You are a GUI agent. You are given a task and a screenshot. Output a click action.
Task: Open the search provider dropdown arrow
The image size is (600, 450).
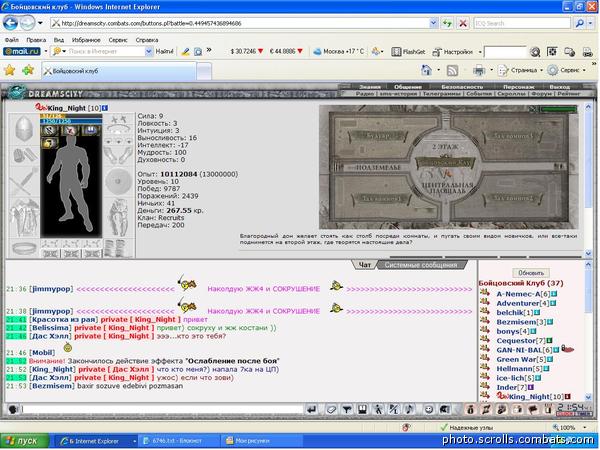591,23
